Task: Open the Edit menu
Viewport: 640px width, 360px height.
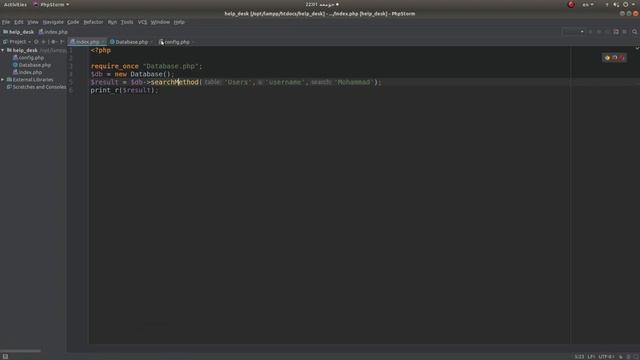Action: [19, 22]
